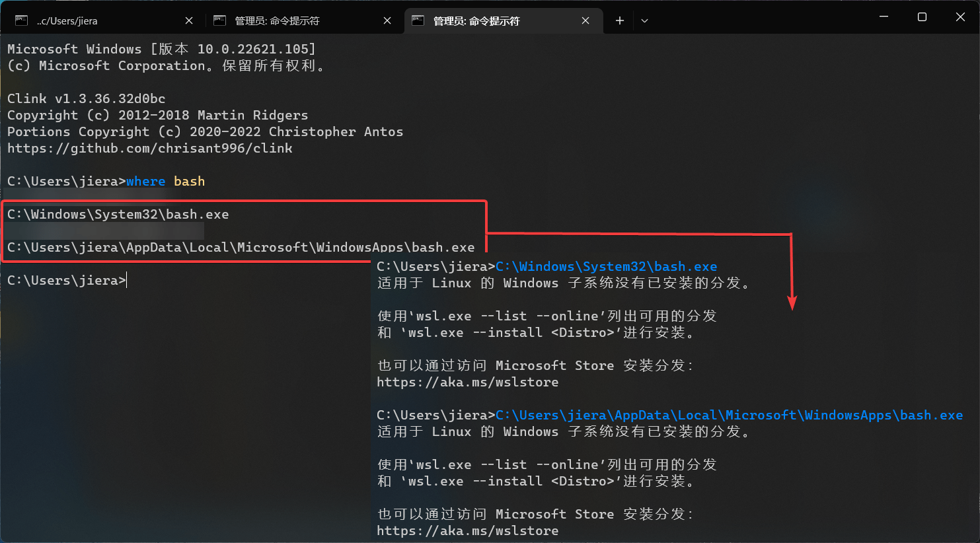Click the first 'wsl.exe --install <Distro>' line
The height and width of the screenshot is (543, 980).
click(536, 332)
